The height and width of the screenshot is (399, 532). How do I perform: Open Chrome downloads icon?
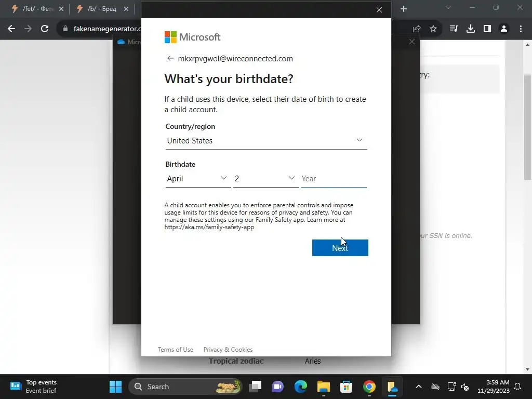point(471,29)
